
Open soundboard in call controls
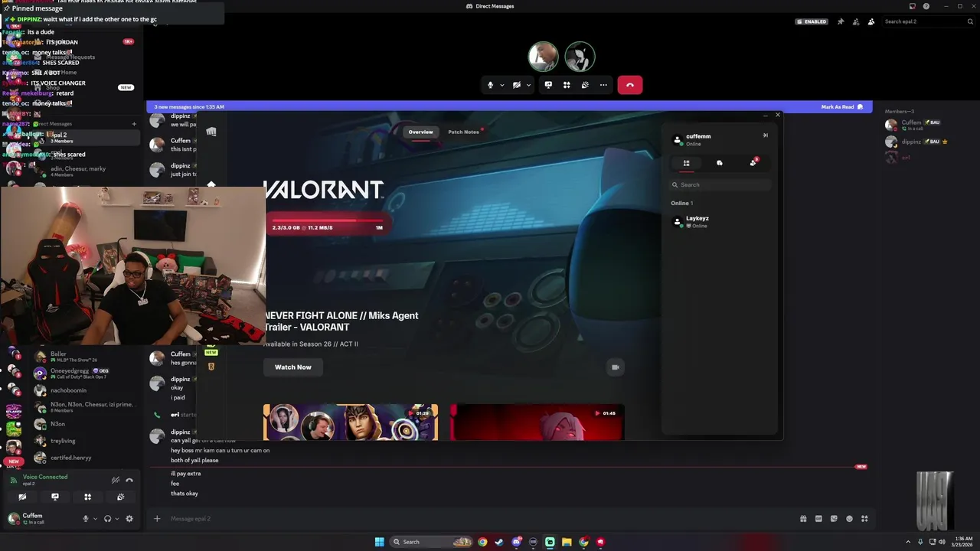coord(585,85)
